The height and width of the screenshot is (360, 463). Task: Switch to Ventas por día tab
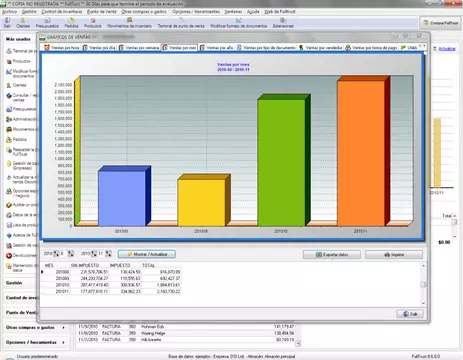[99, 48]
